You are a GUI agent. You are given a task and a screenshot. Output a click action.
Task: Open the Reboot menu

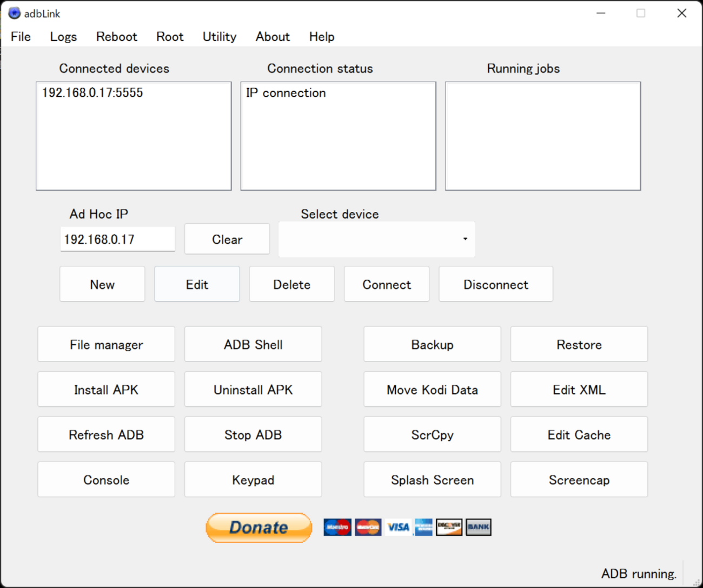pyautogui.click(x=116, y=37)
